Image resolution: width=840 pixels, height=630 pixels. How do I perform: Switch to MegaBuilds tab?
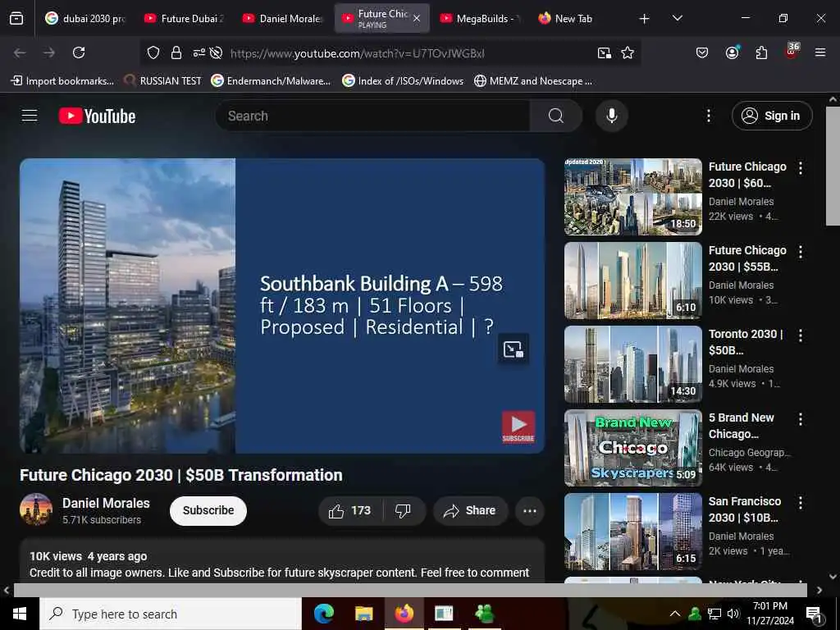click(480, 18)
